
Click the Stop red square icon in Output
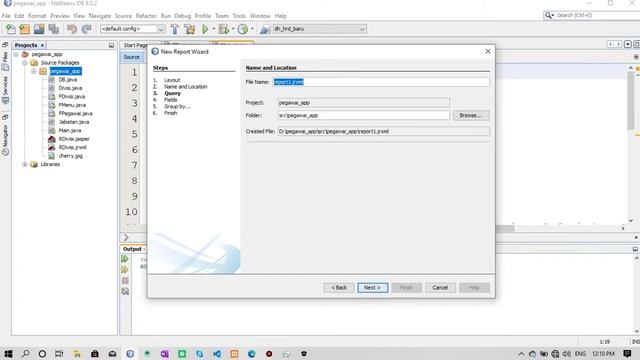coord(125,281)
